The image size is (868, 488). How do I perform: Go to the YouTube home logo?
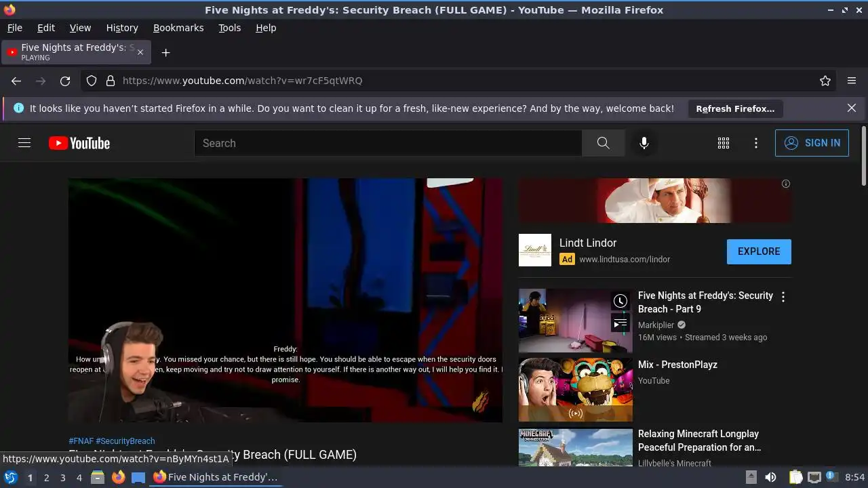click(79, 143)
